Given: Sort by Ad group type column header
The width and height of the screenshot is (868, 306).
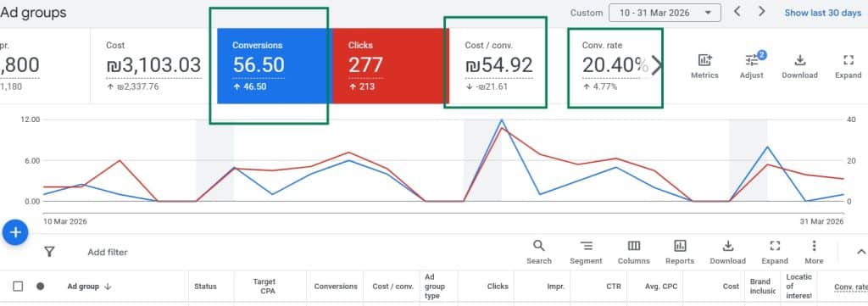Looking at the screenshot, I should click(434, 286).
